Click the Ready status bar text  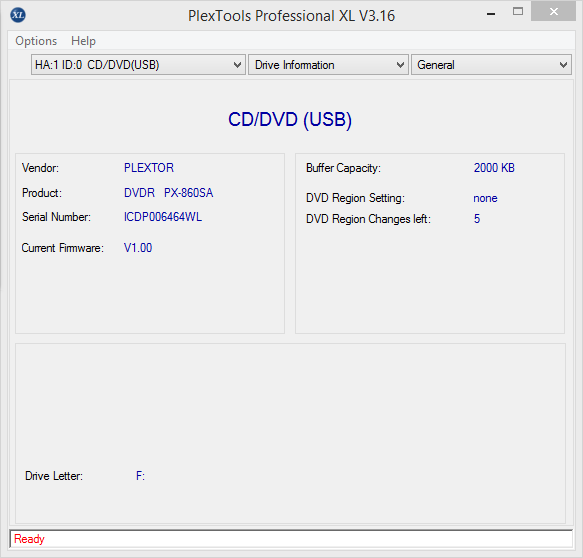[29, 539]
